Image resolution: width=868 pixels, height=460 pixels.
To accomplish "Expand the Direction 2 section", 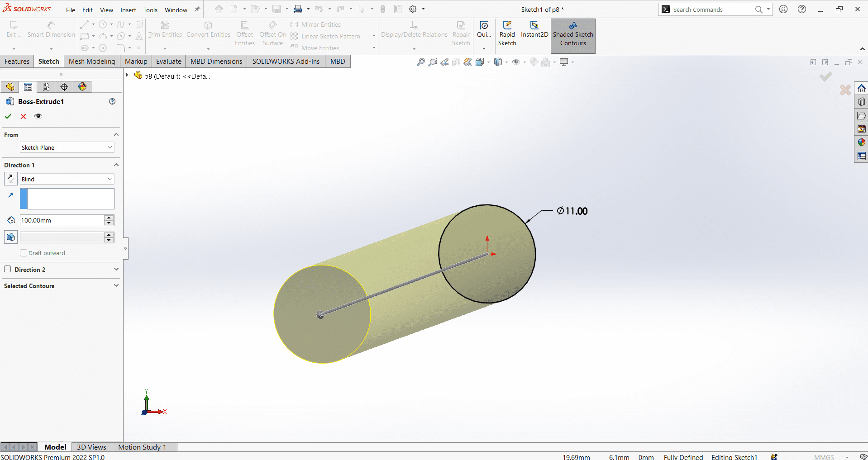I will (x=116, y=269).
